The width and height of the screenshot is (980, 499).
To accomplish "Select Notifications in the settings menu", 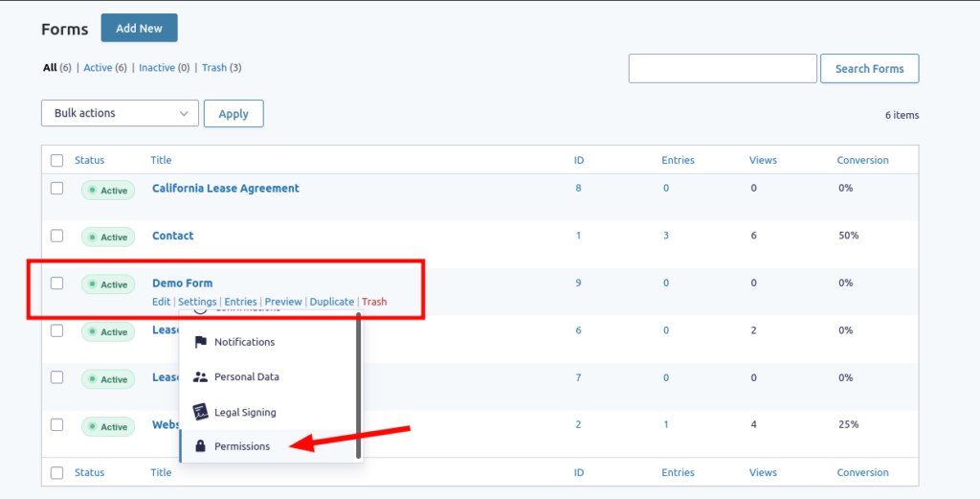I will [270, 342].
